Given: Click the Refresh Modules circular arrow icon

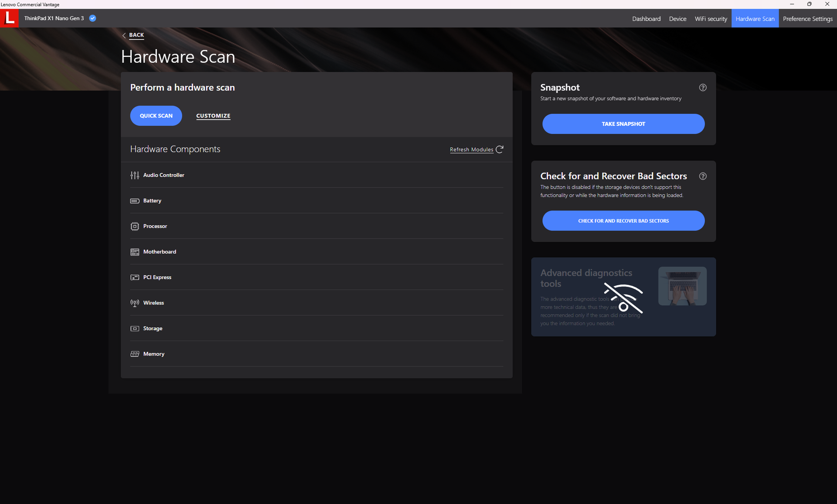Looking at the screenshot, I should tap(500, 149).
